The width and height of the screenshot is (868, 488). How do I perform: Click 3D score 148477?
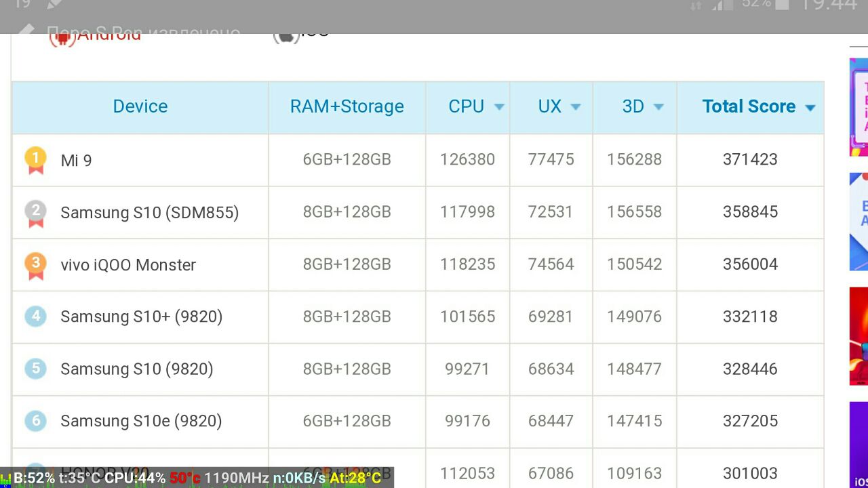[634, 369]
